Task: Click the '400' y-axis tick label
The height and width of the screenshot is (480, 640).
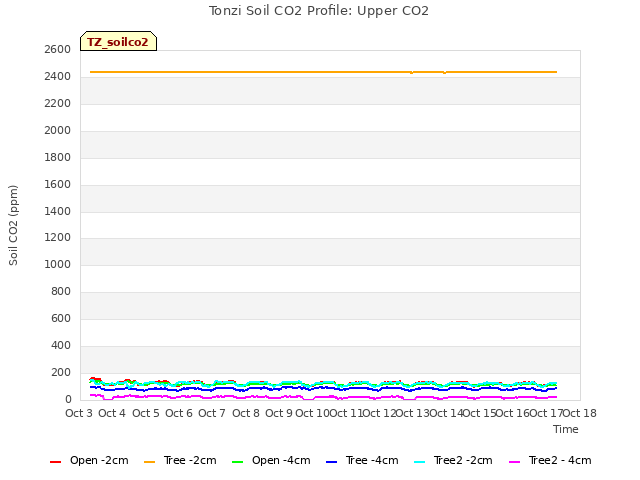Action: 61,345
